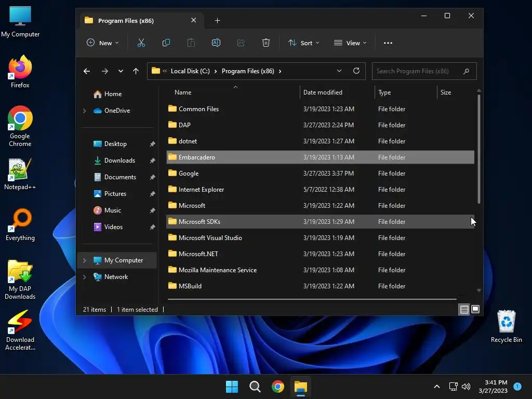Open the three-dot See more menu

click(x=388, y=43)
